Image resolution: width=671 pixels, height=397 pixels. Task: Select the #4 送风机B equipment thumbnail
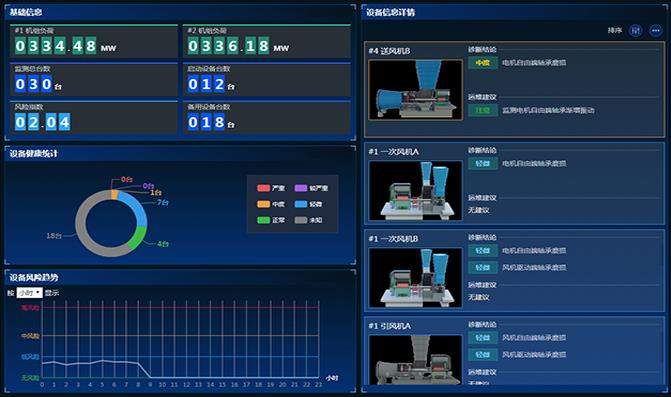(416, 89)
